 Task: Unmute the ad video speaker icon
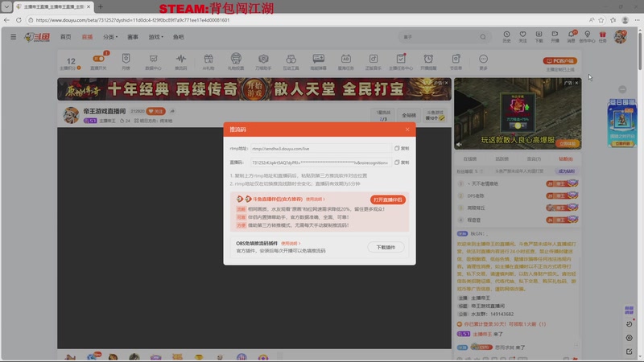[459, 144]
